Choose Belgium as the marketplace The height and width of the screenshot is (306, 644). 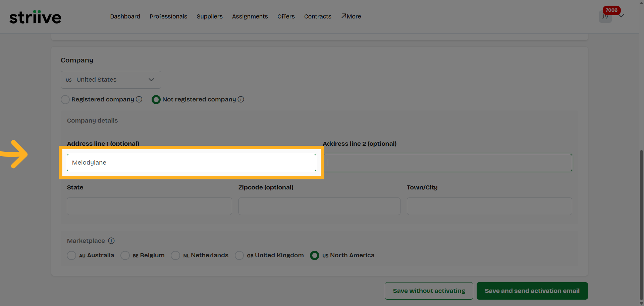125,255
